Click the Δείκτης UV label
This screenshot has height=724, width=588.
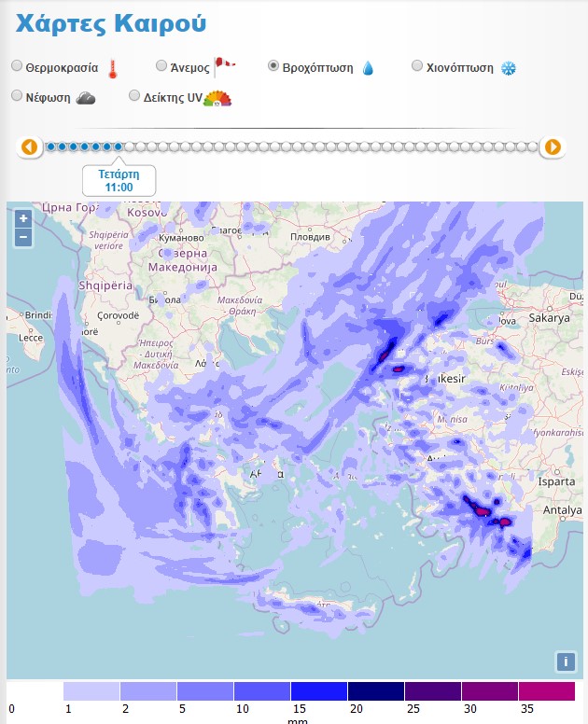click(173, 98)
